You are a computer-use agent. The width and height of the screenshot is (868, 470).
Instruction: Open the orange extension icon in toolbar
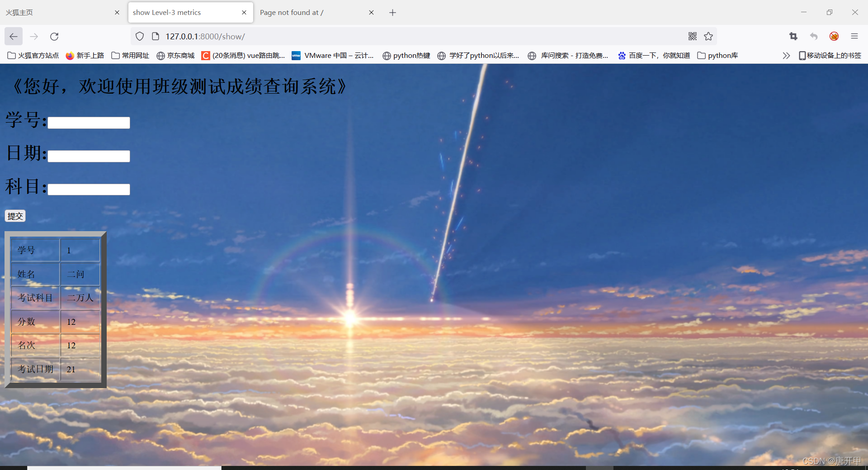[834, 36]
